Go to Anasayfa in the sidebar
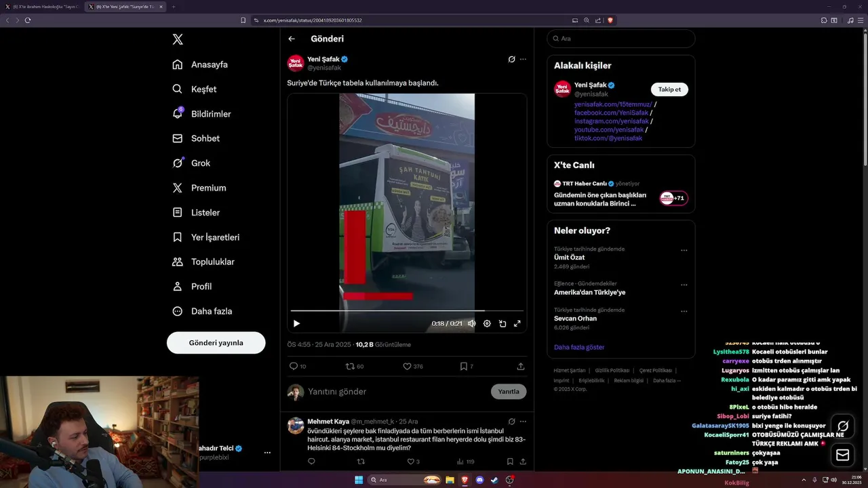 coord(200,64)
